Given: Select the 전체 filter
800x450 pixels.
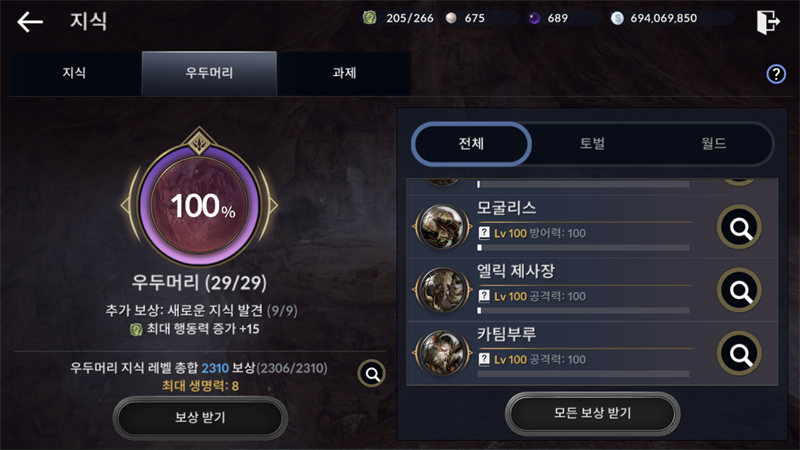Looking at the screenshot, I should (471, 144).
